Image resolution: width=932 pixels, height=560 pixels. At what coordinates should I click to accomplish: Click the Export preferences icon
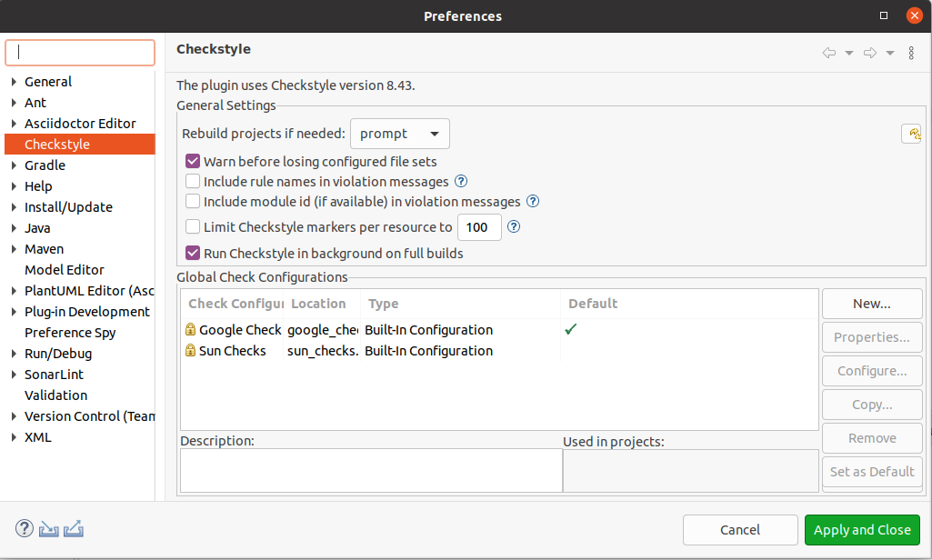pyautogui.click(x=73, y=528)
